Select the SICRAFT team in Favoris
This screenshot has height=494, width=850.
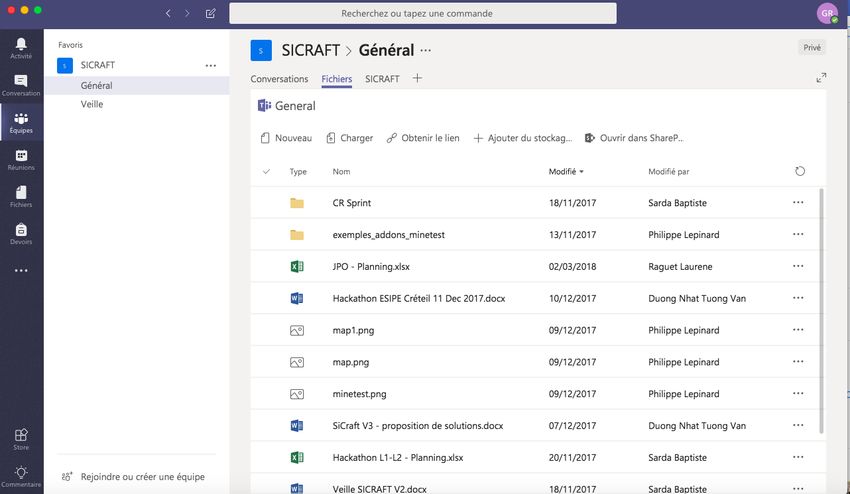click(x=98, y=65)
